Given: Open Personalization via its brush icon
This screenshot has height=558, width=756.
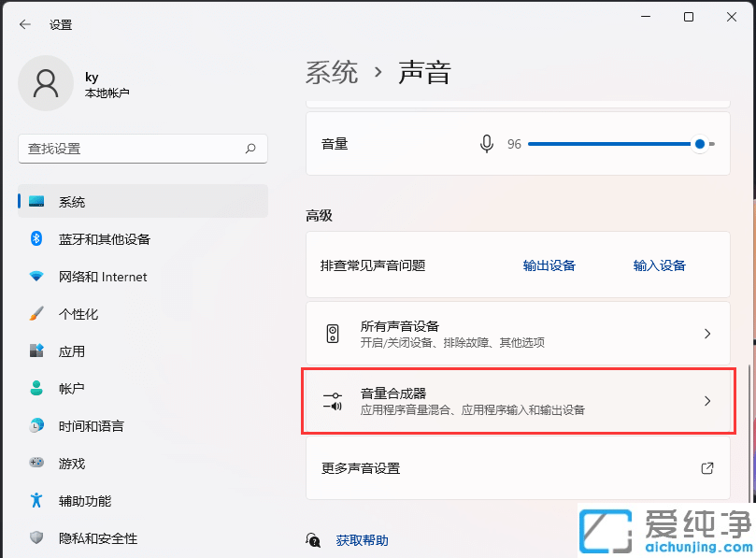Looking at the screenshot, I should [35, 313].
